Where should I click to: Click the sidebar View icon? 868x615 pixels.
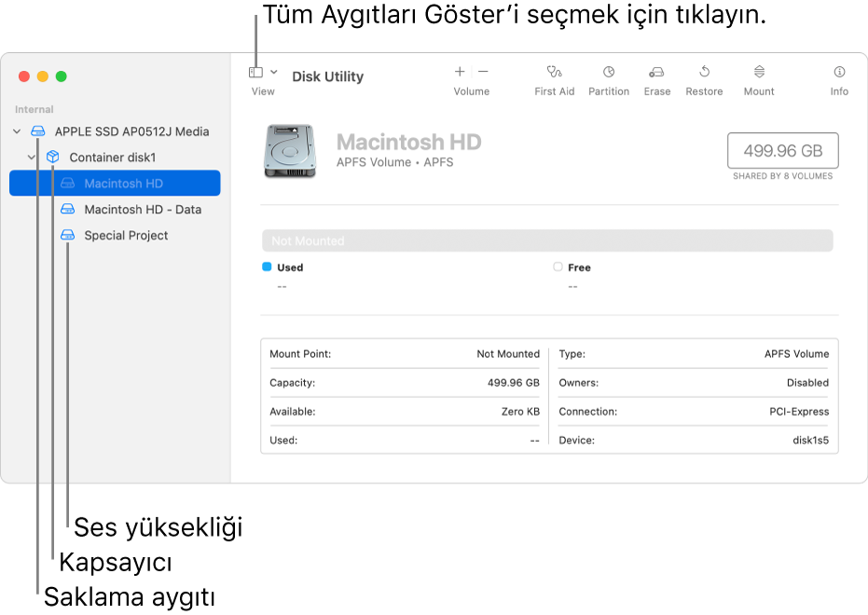pyautogui.click(x=255, y=73)
